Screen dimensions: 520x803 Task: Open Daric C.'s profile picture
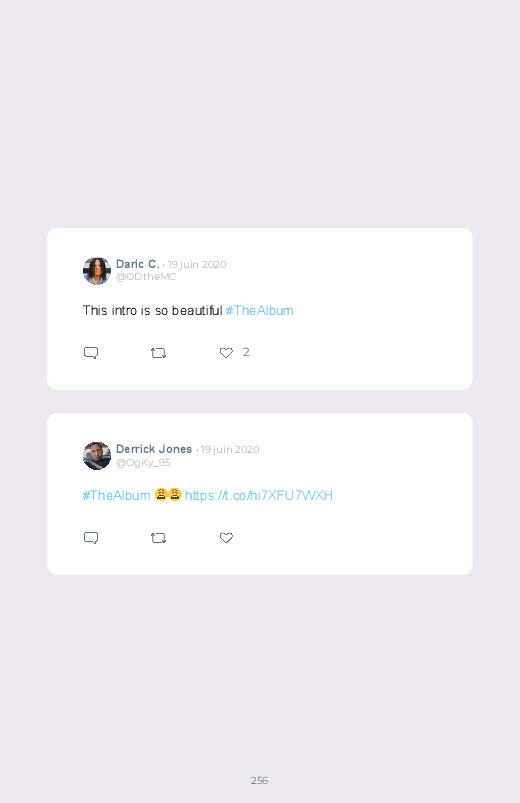pos(97,271)
